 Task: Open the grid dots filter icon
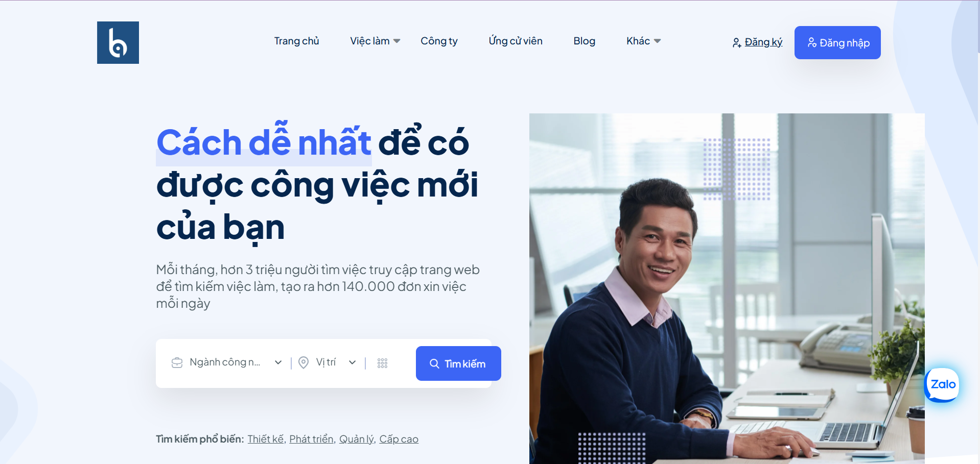[382, 363]
